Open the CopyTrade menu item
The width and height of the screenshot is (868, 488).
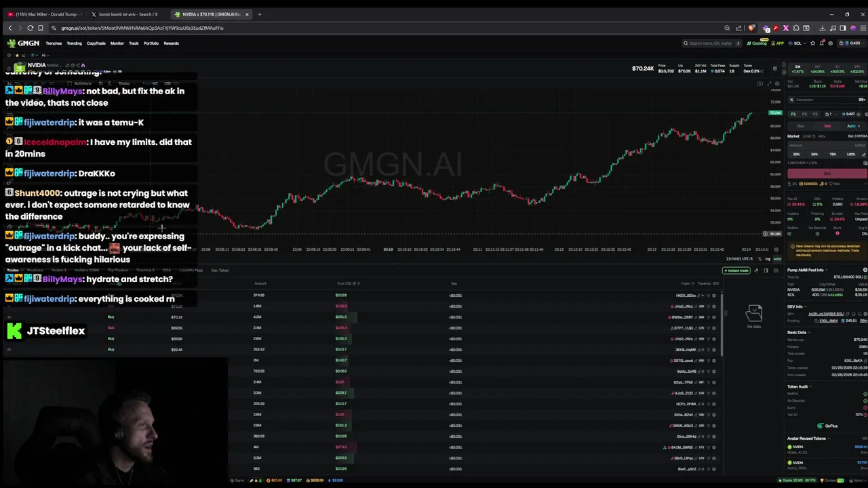point(96,43)
